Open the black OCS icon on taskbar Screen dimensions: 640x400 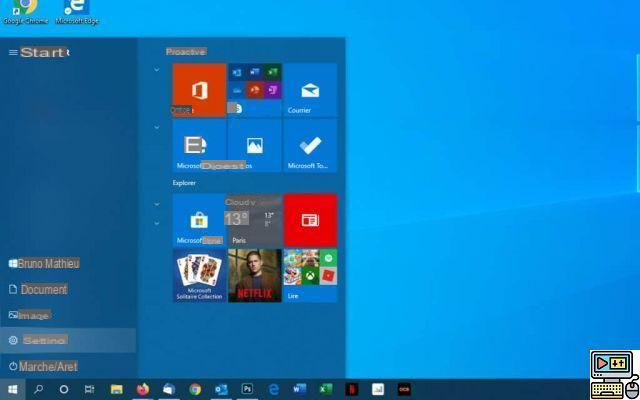pyautogui.click(x=404, y=389)
